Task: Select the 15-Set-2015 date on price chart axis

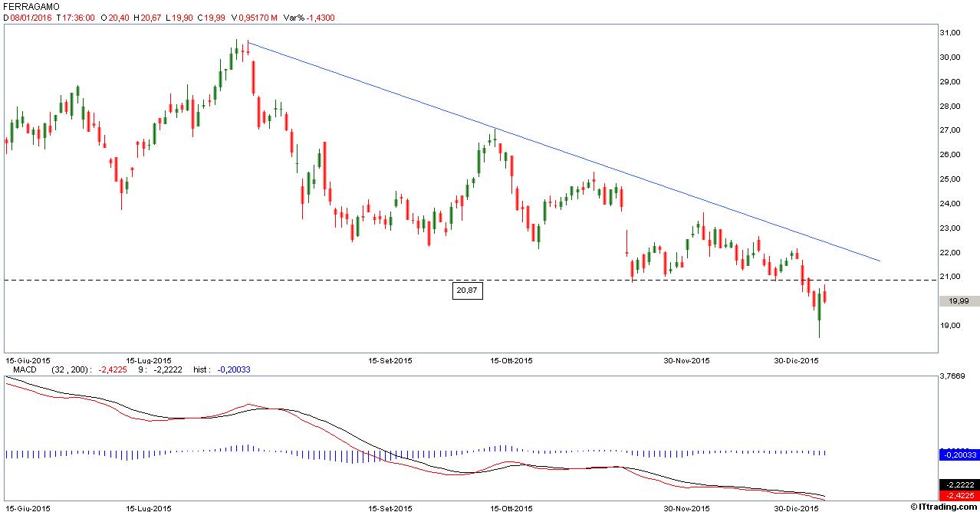Action: click(391, 359)
